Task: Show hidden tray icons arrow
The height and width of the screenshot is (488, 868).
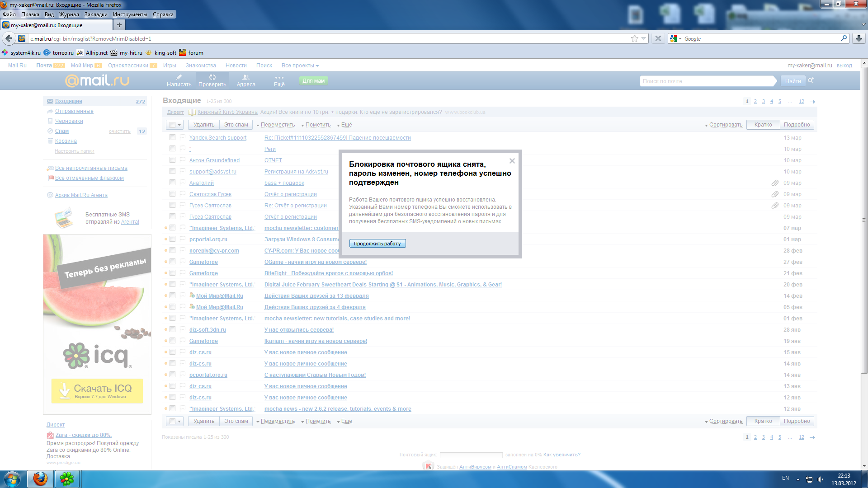Action: (798, 479)
